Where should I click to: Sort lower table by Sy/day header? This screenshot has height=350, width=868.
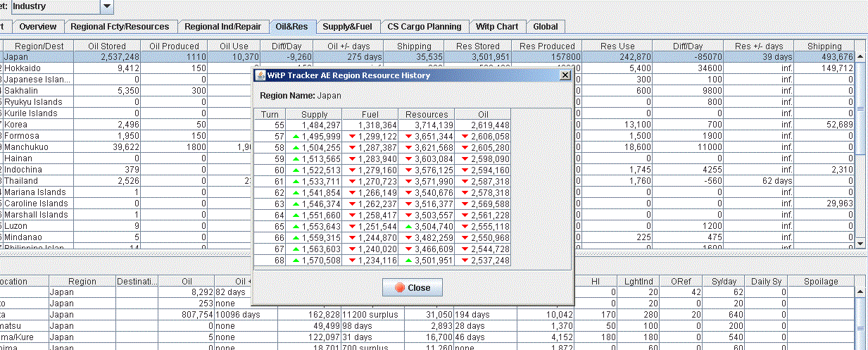724,281
